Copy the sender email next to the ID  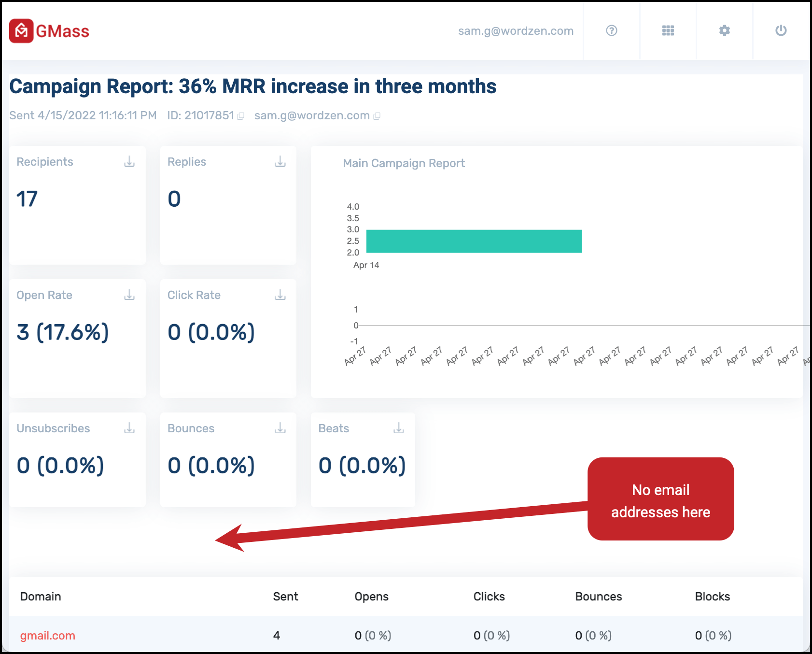click(x=377, y=116)
